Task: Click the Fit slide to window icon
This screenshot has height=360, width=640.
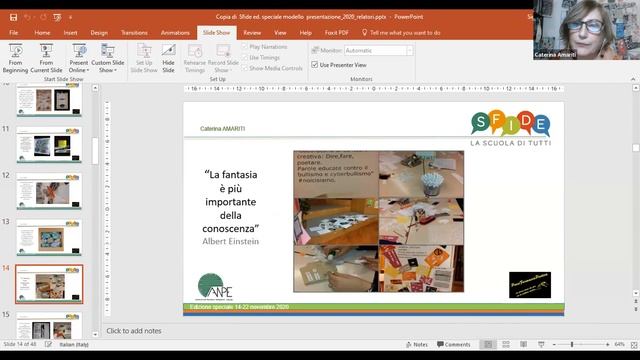Action: pos(634,345)
